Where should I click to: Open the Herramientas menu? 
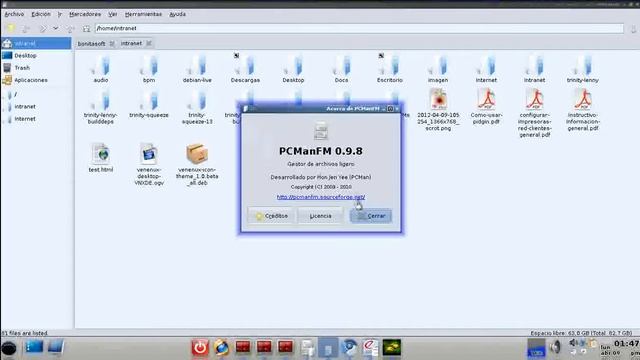(143, 14)
